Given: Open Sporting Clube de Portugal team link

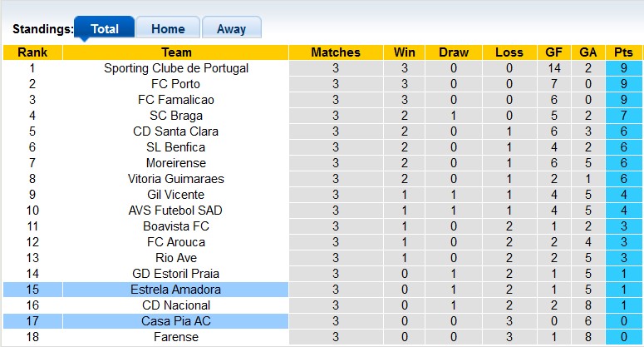Looking at the screenshot, I should tap(176, 68).
